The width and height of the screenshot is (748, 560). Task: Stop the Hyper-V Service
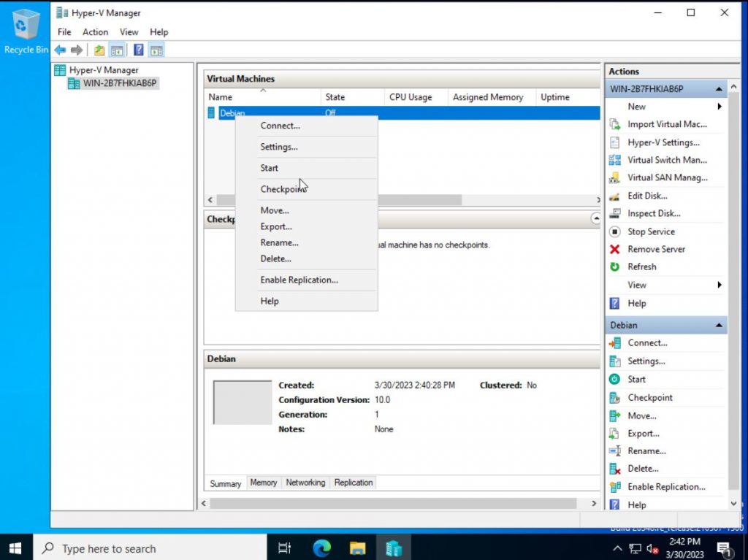[x=652, y=231]
